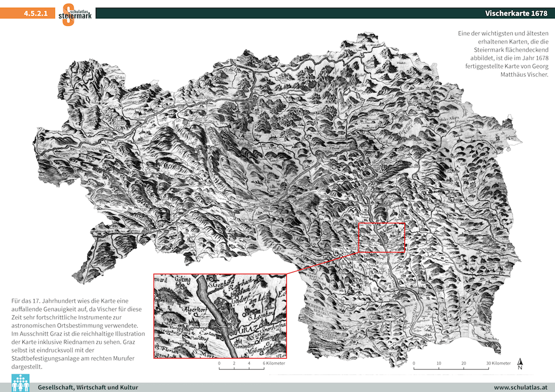Click the Algerstorf place marker in the inset

195,315
